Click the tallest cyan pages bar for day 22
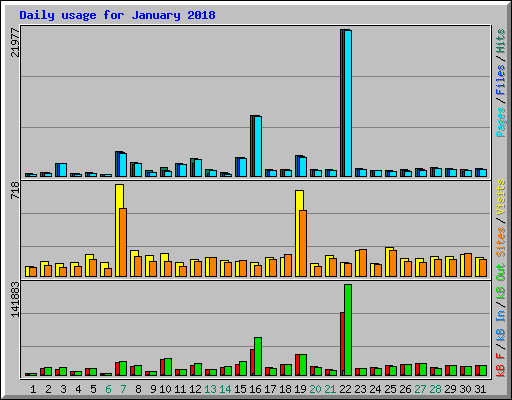 tap(348, 103)
